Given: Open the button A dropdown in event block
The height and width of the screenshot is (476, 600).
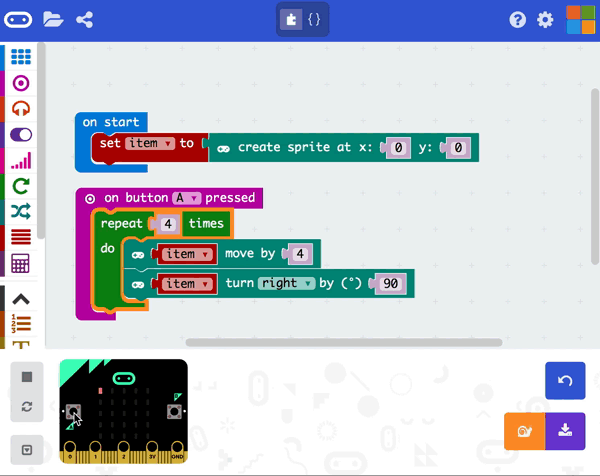Looking at the screenshot, I should point(187,198).
